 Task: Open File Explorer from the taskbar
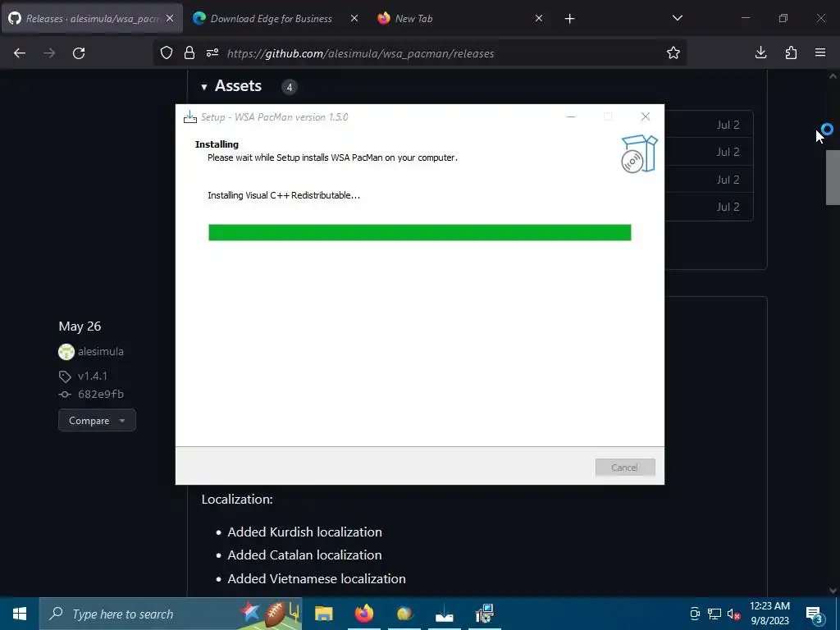pyautogui.click(x=323, y=614)
